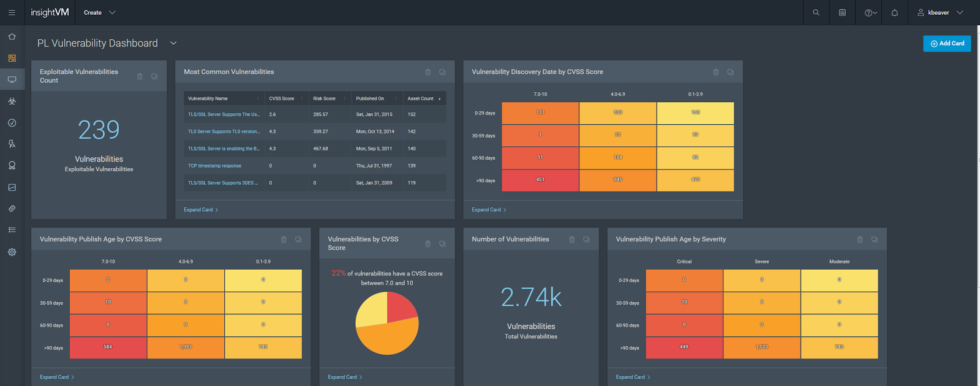Copy the Vulnerabilities by CVSS Score card
This screenshot has height=386, width=980.
click(x=442, y=244)
